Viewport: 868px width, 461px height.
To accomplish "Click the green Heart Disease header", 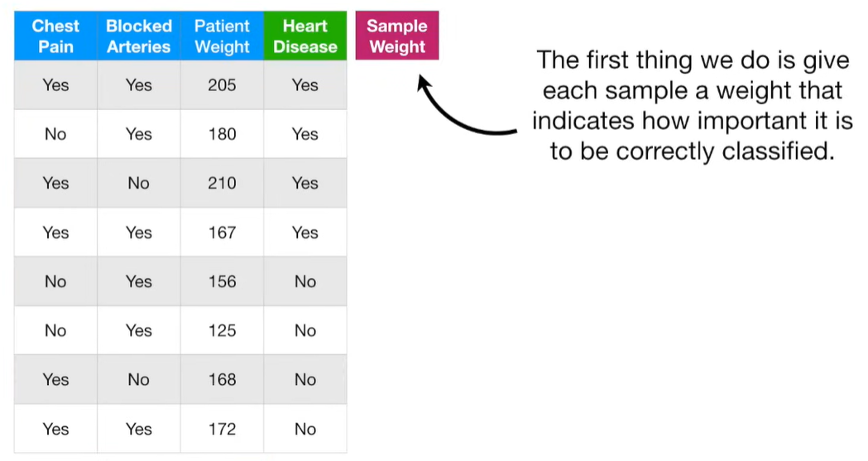I will tap(305, 36).
